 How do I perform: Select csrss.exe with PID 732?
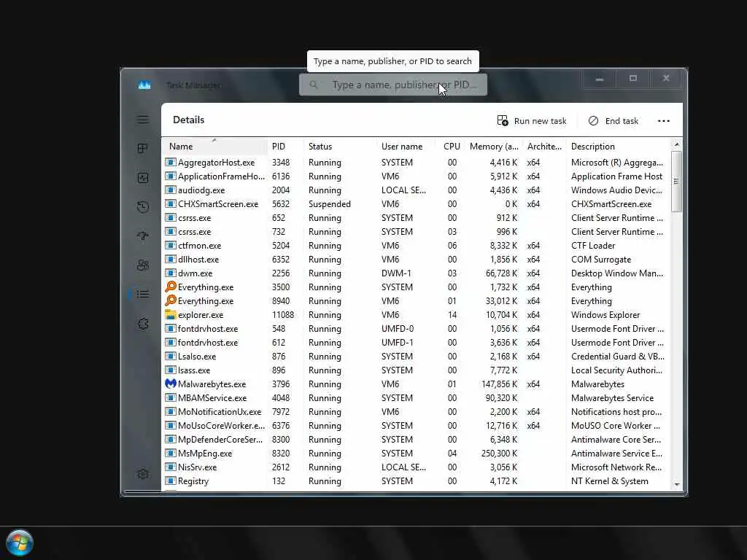tap(415, 231)
